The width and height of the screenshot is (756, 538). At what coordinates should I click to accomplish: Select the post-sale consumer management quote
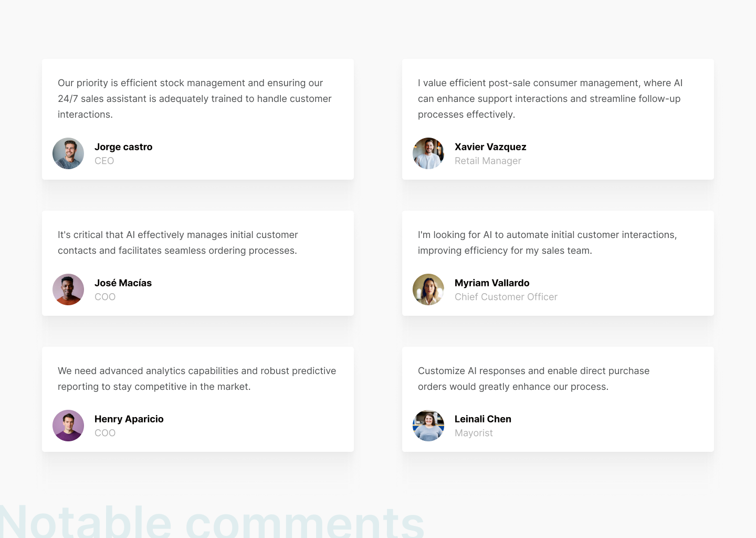[x=550, y=99]
